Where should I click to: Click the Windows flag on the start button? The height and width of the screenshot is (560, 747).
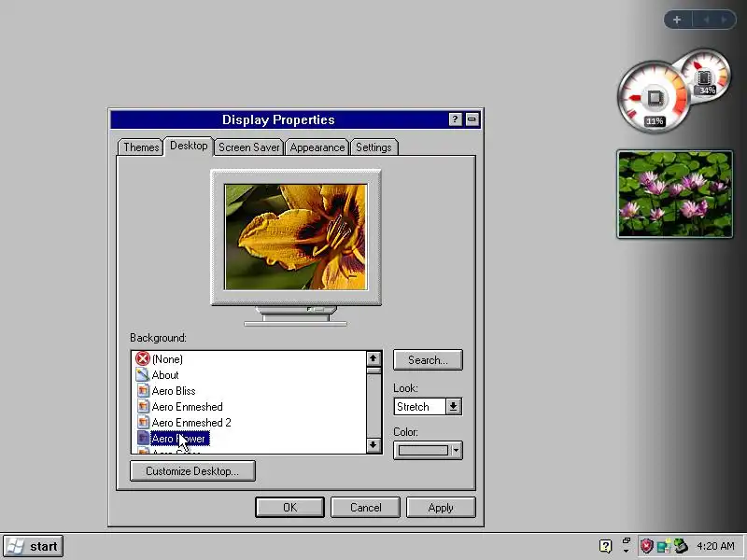(15, 546)
